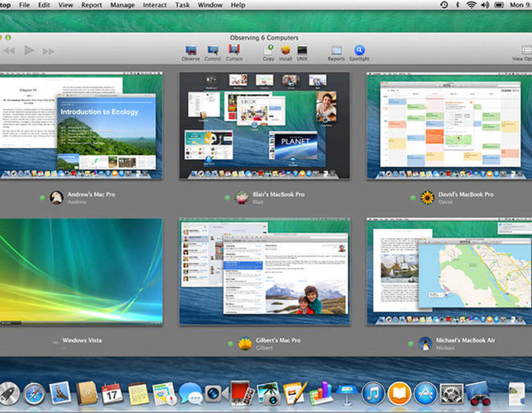This screenshot has height=413, width=532.
Task: Open the Manage menu
Action: click(x=122, y=5)
